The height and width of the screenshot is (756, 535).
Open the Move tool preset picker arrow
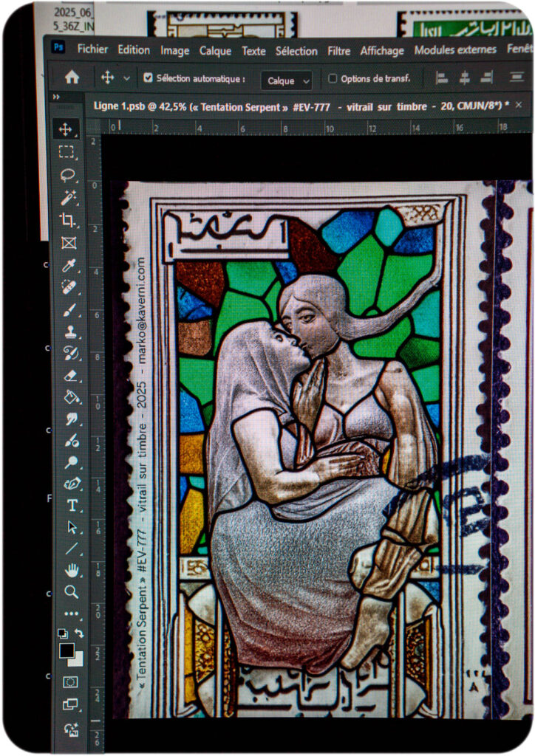click(x=126, y=78)
